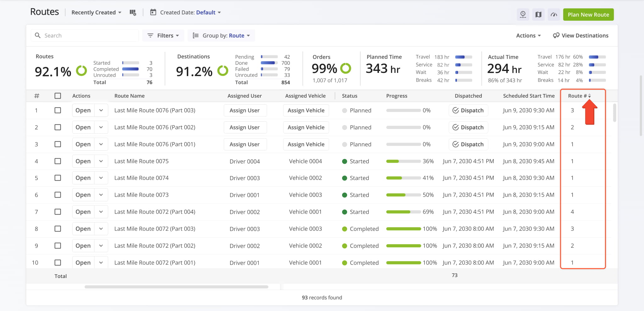The width and height of the screenshot is (644, 311).
Task: Open the Actions menu
Action: 528,35
